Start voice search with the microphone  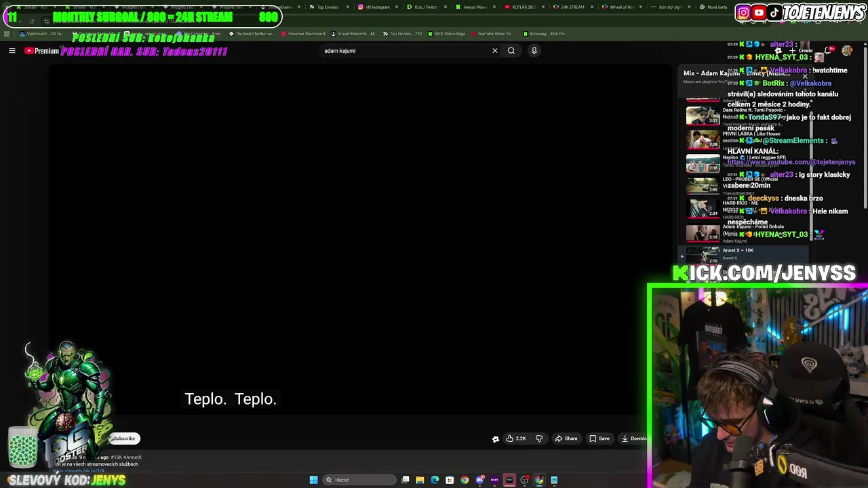click(534, 51)
